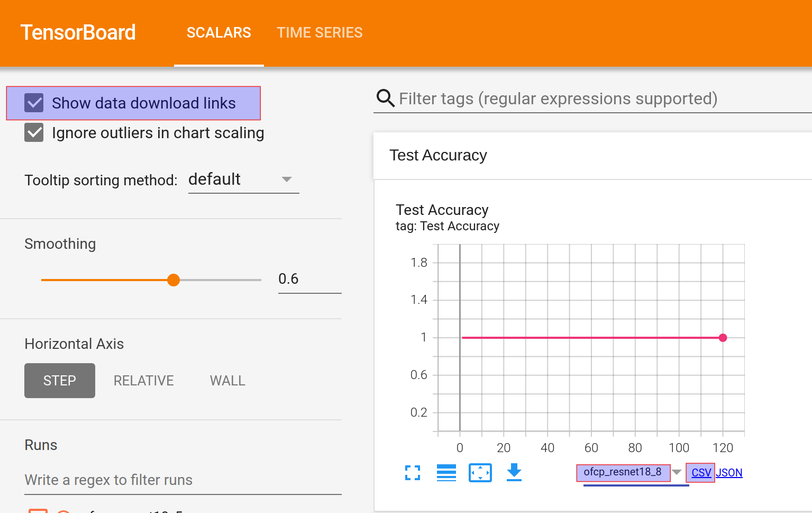812x513 pixels.
Task: Expand the Test Accuracy chart to full size
Action: coord(413,473)
